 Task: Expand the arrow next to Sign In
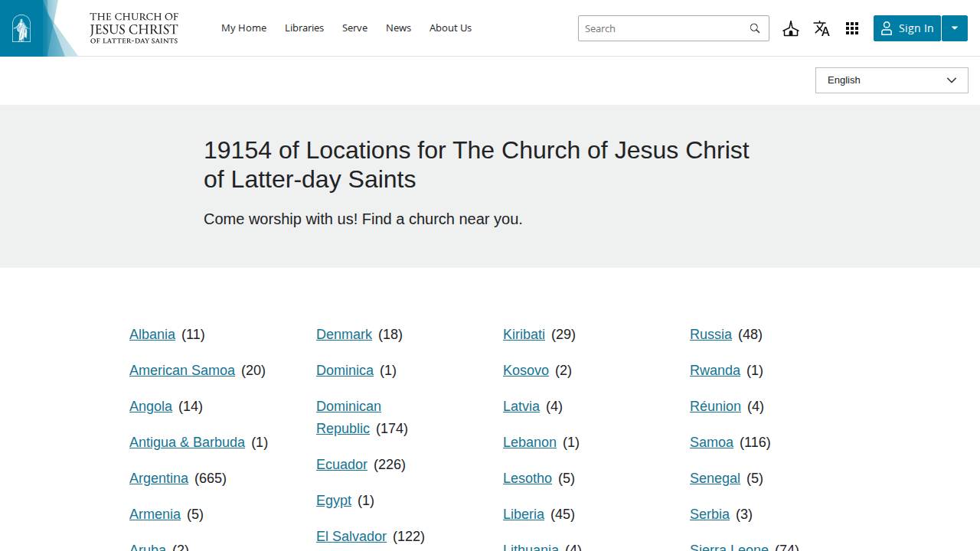955,28
